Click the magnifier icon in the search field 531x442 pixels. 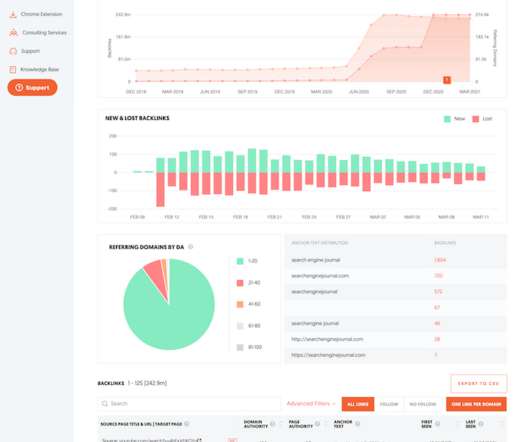pos(105,404)
